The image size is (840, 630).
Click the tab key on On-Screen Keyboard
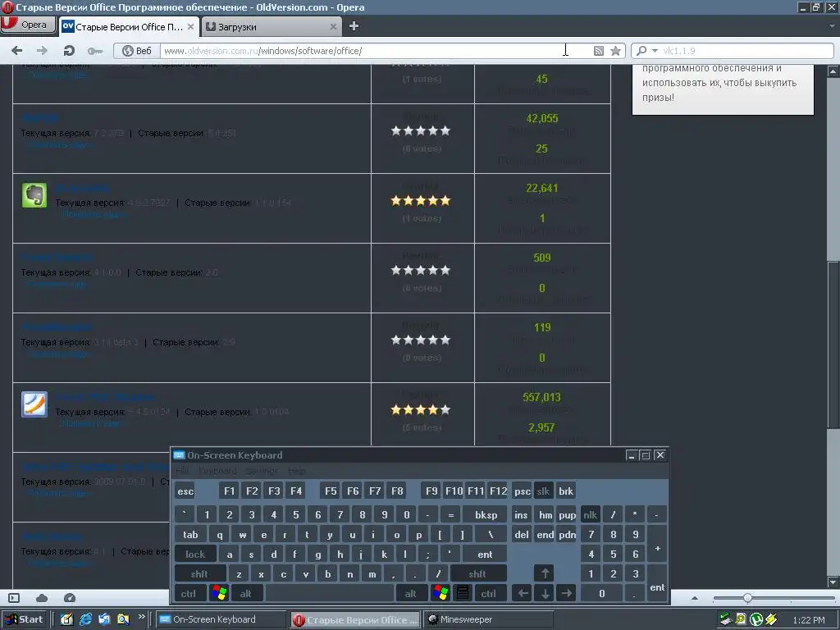click(190, 535)
